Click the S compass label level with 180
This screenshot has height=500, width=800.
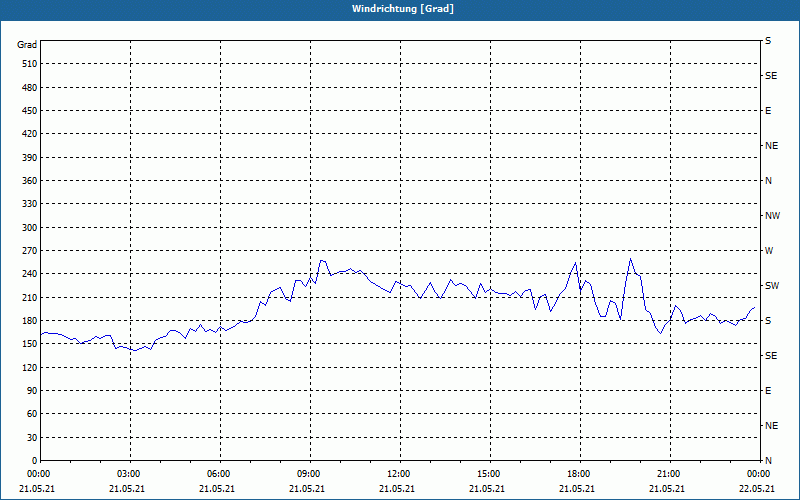point(768,321)
